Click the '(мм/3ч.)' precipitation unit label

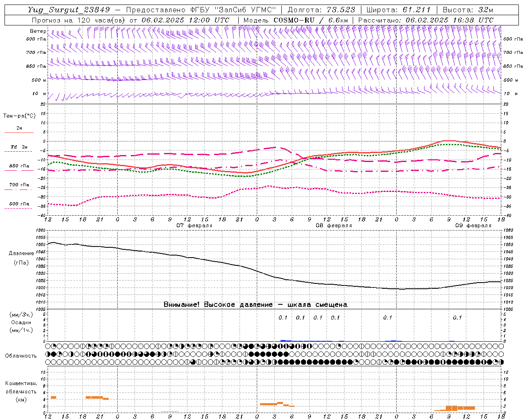pyautogui.click(x=21, y=315)
